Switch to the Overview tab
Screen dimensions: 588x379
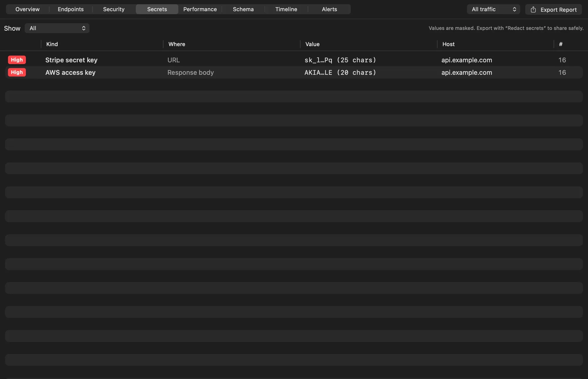[27, 9]
